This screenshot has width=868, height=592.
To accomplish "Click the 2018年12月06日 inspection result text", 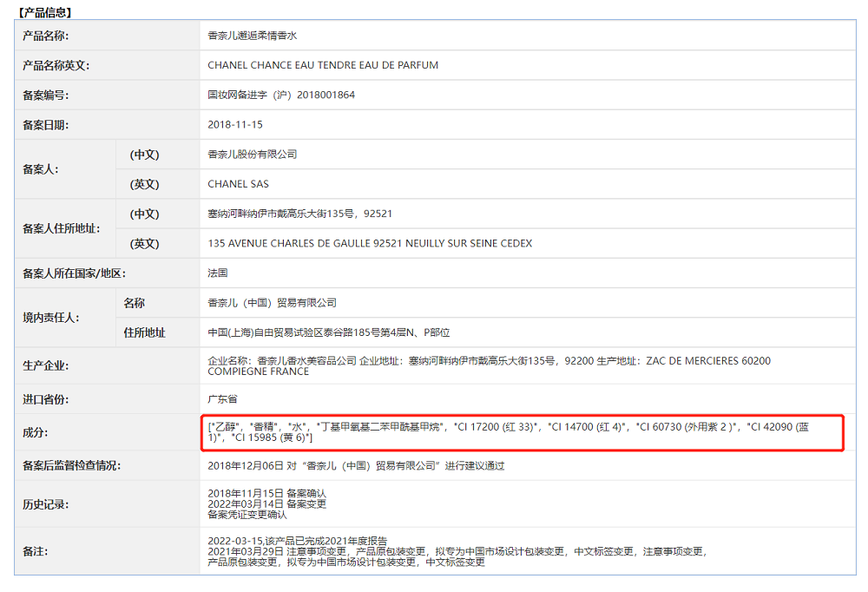I will click(x=356, y=465).
